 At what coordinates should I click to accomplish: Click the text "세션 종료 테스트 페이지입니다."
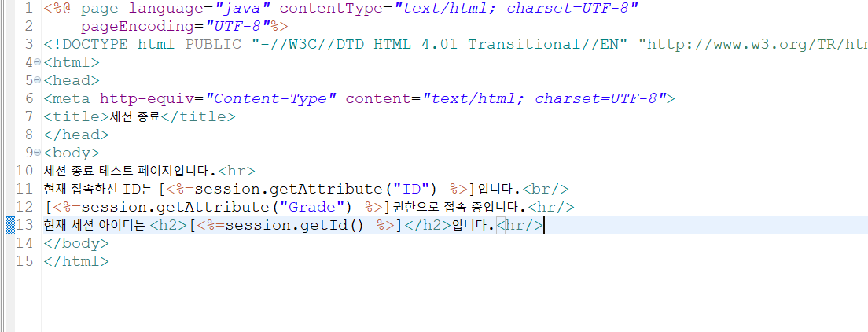point(131,172)
